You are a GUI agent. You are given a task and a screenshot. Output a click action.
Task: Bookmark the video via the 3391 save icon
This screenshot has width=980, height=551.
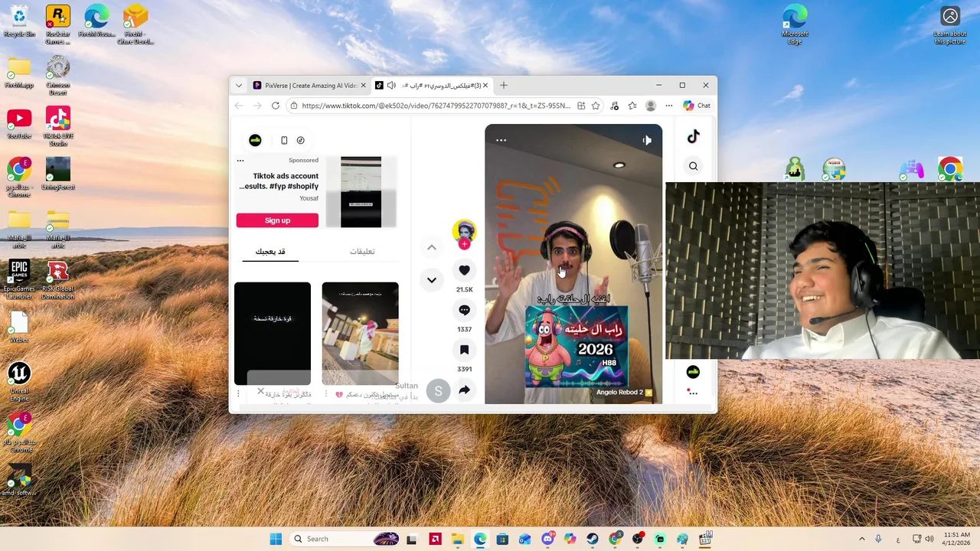pyautogui.click(x=464, y=350)
